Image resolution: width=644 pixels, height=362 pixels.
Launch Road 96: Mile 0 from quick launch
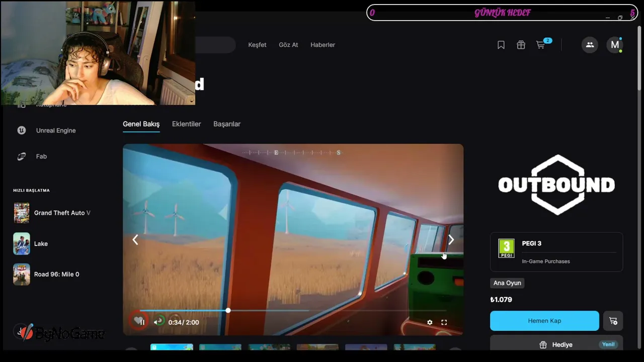click(x=46, y=275)
